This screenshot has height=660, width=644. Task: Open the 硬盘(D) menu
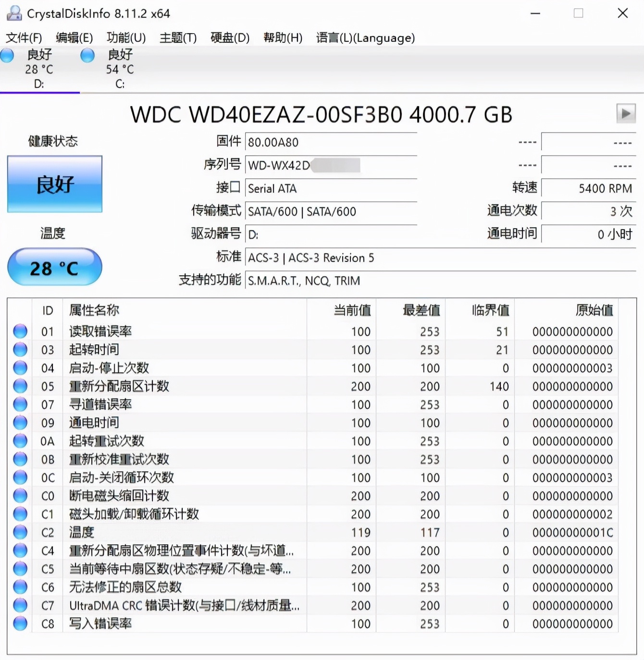pyautogui.click(x=230, y=38)
